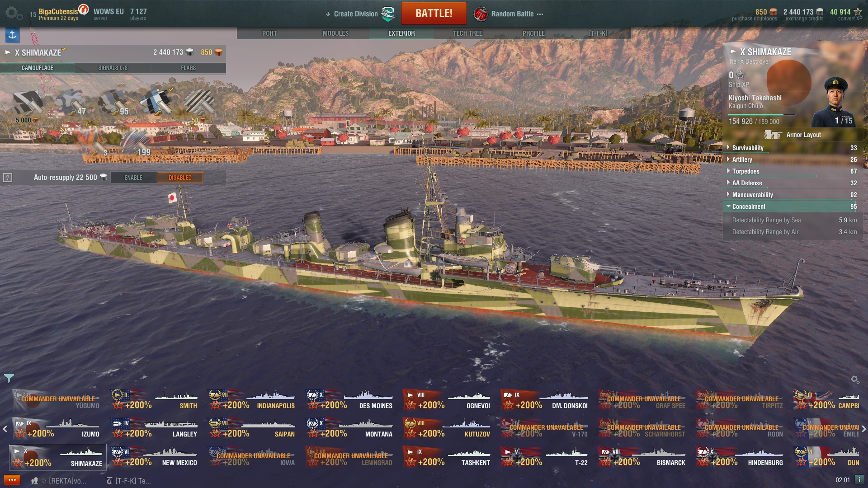Viewport: 868px width, 488px height.
Task: Open the Signals 0/8 tab
Action: click(x=113, y=68)
